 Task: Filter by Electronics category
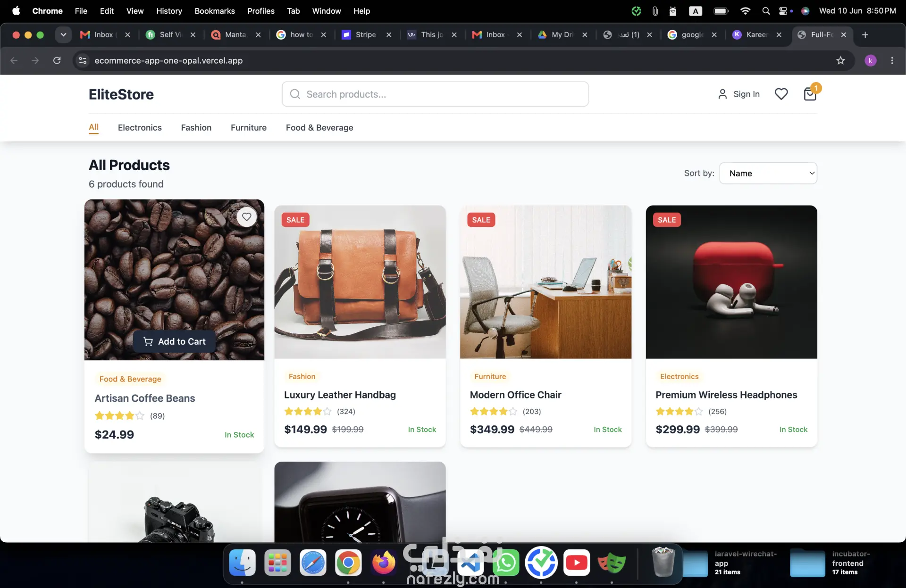point(140,127)
